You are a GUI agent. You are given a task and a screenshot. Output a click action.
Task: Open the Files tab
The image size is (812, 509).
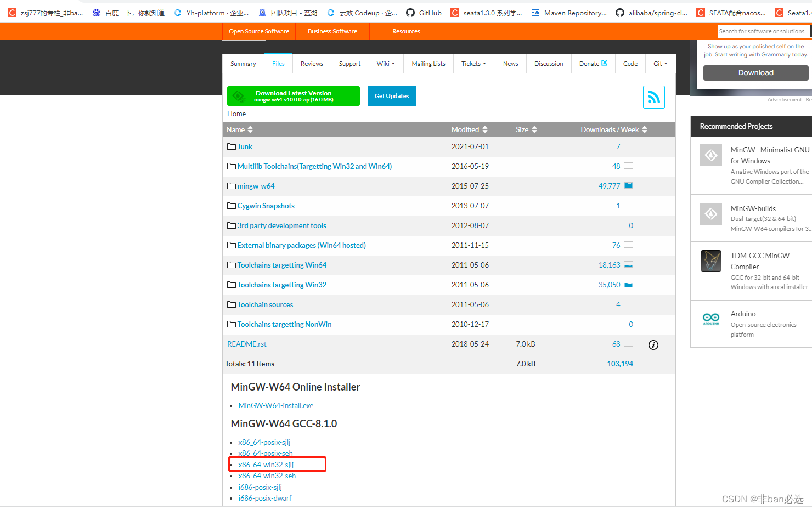pyautogui.click(x=278, y=64)
